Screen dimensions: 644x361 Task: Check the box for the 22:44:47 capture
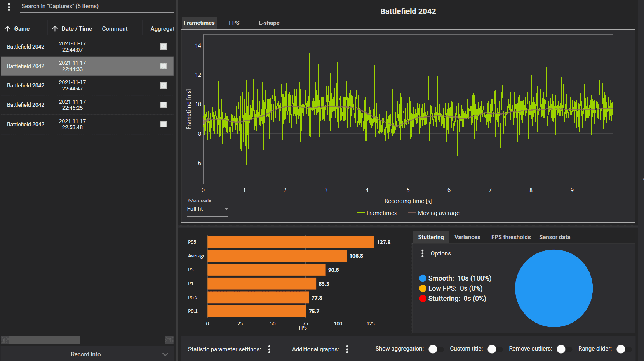pos(163,85)
